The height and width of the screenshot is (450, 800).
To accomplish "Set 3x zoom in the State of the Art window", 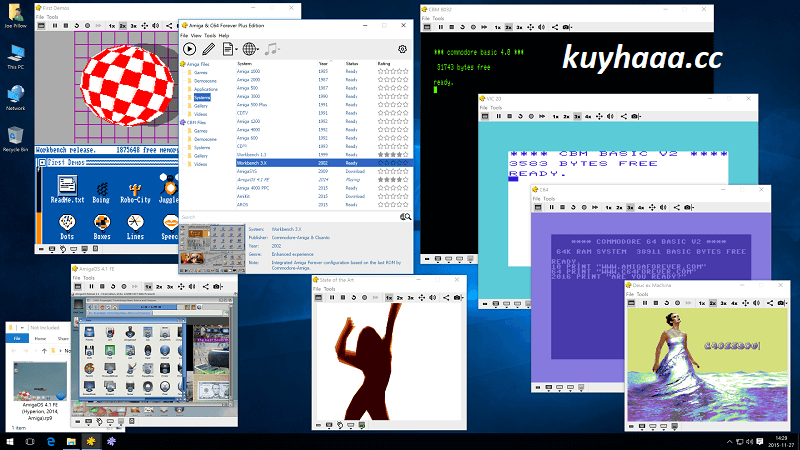I will tap(411, 297).
